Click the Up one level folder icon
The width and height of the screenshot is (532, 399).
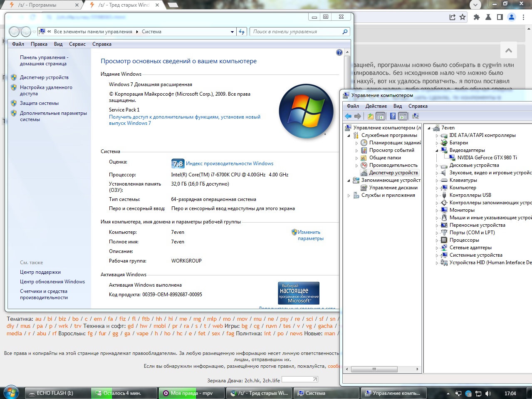(370, 116)
